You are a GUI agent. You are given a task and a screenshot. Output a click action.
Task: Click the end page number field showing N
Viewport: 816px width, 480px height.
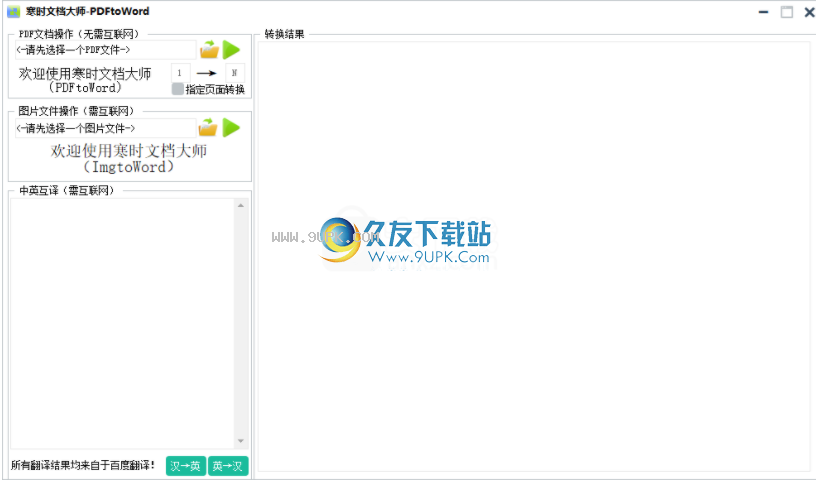(x=235, y=73)
